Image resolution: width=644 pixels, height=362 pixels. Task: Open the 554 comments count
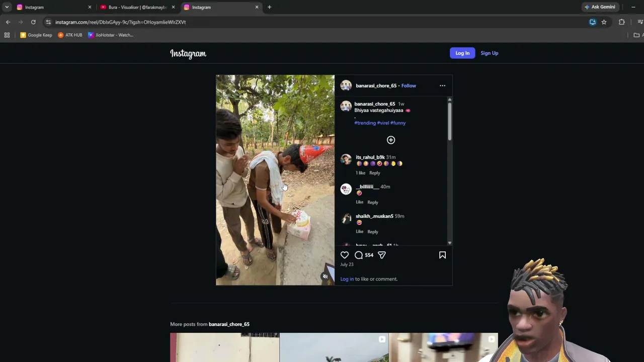[x=369, y=255]
